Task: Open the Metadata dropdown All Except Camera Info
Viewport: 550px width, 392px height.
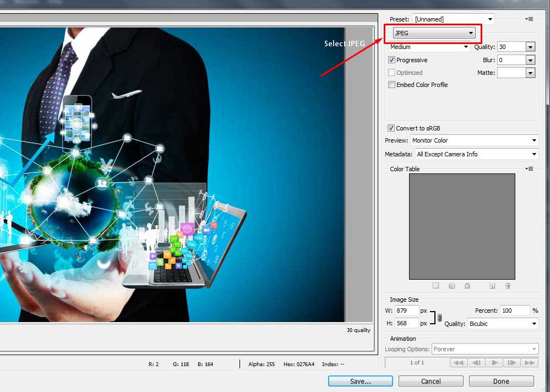Action: [x=476, y=154]
